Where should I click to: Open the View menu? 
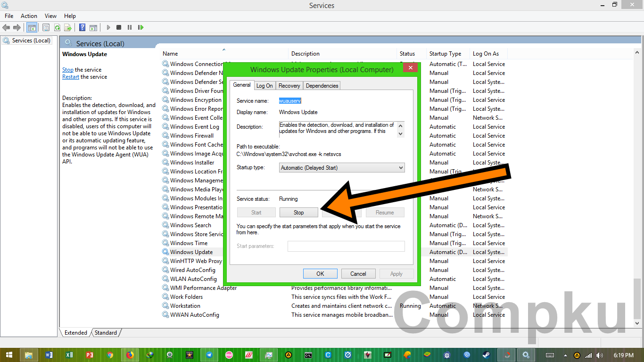click(50, 16)
